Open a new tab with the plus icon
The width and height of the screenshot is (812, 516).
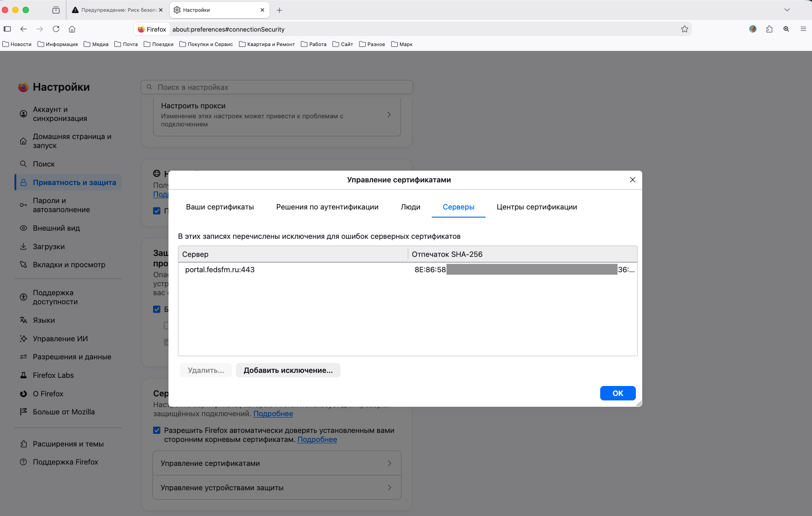(x=280, y=10)
